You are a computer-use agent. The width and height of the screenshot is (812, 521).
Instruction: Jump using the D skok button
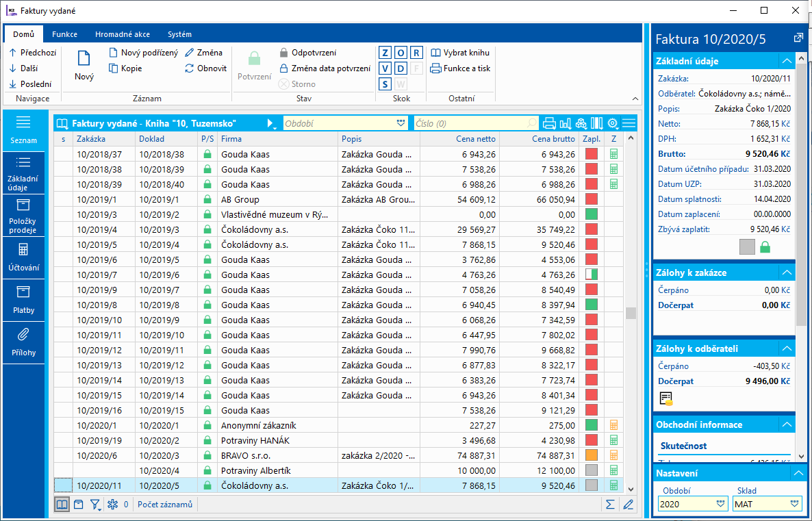coord(401,68)
